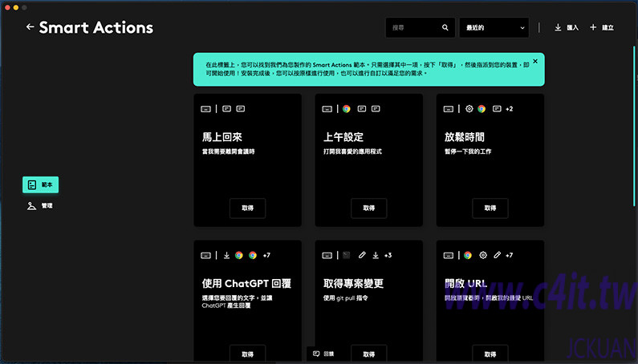
Task: Click message icon on 放鬆時間 card
Action: 497,108
